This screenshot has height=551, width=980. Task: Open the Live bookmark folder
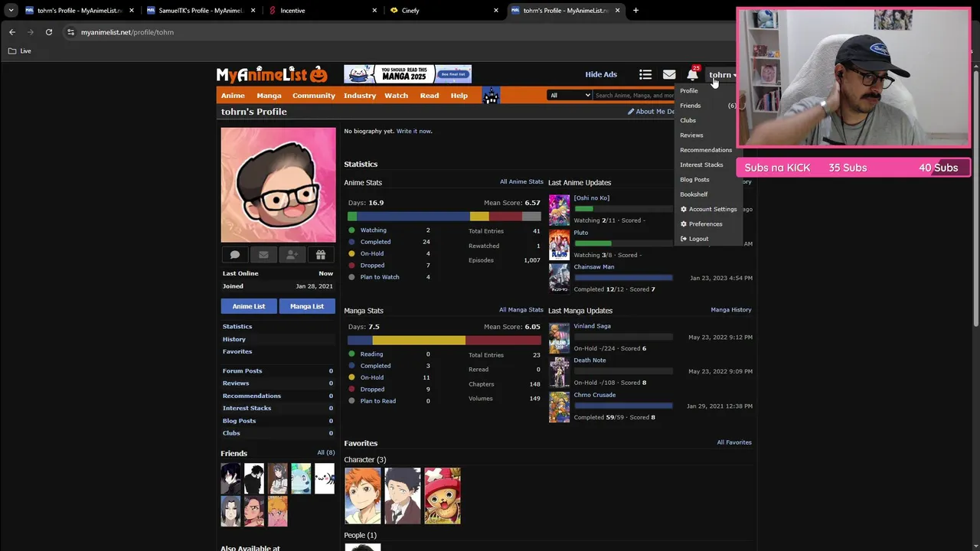[20, 51]
